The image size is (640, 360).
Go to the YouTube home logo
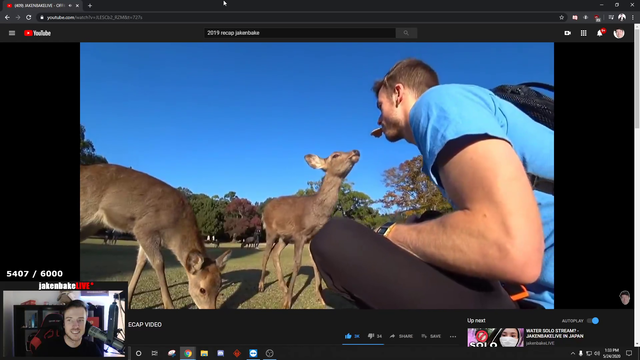click(x=37, y=33)
